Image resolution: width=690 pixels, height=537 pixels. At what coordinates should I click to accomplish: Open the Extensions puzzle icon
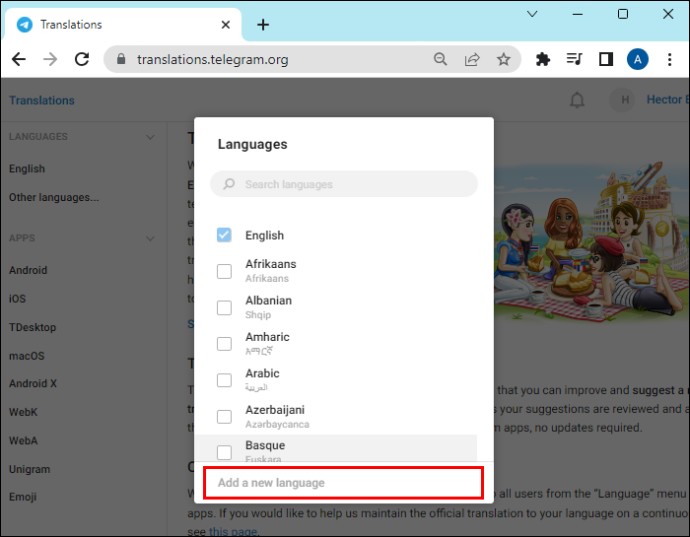[543, 59]
